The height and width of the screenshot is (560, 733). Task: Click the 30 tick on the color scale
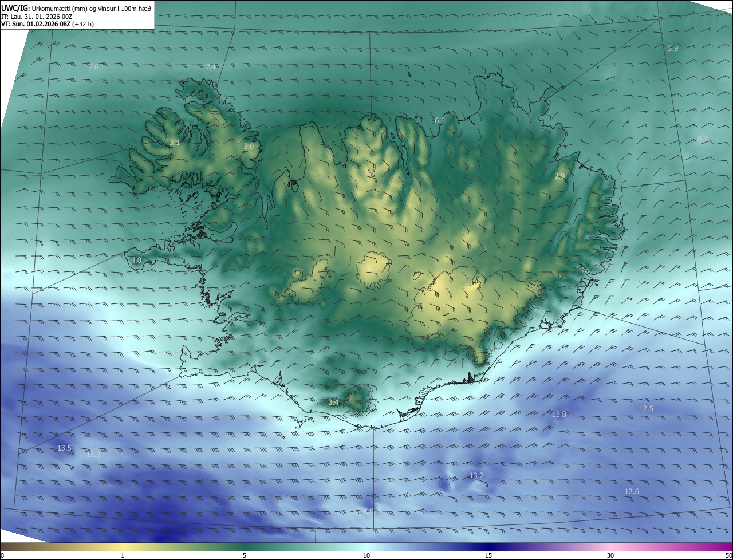[x=610, y=555]
